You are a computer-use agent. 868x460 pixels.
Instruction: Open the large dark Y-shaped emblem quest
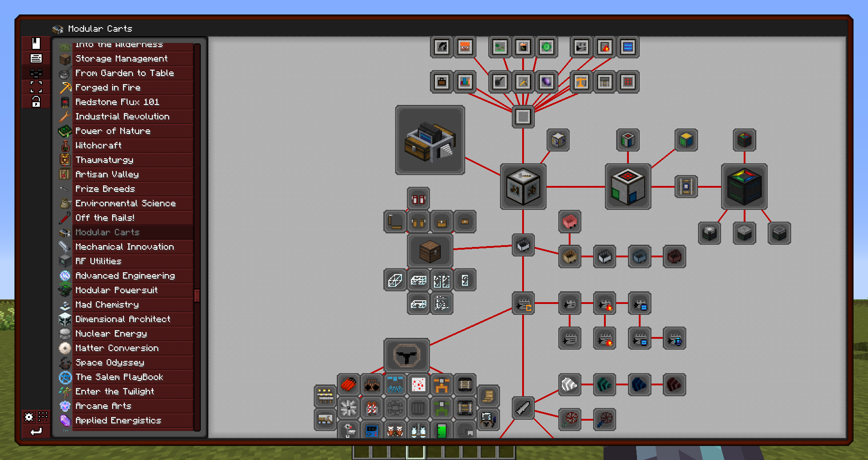(x=406, y=356)
